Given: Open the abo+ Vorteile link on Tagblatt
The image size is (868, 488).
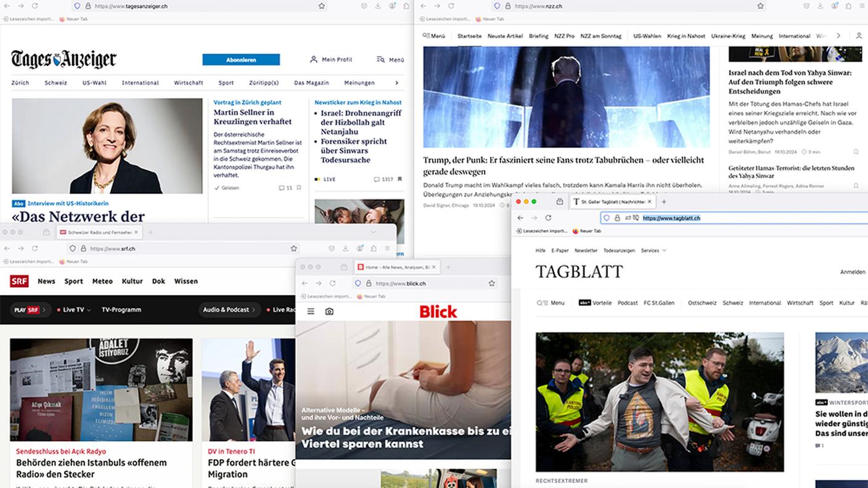Looking at the screenshot, I should [x=595, y=303].
